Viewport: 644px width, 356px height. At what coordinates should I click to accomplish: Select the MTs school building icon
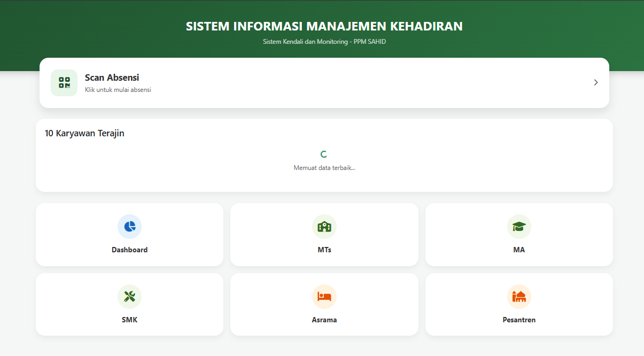click(x=324, y=226)
